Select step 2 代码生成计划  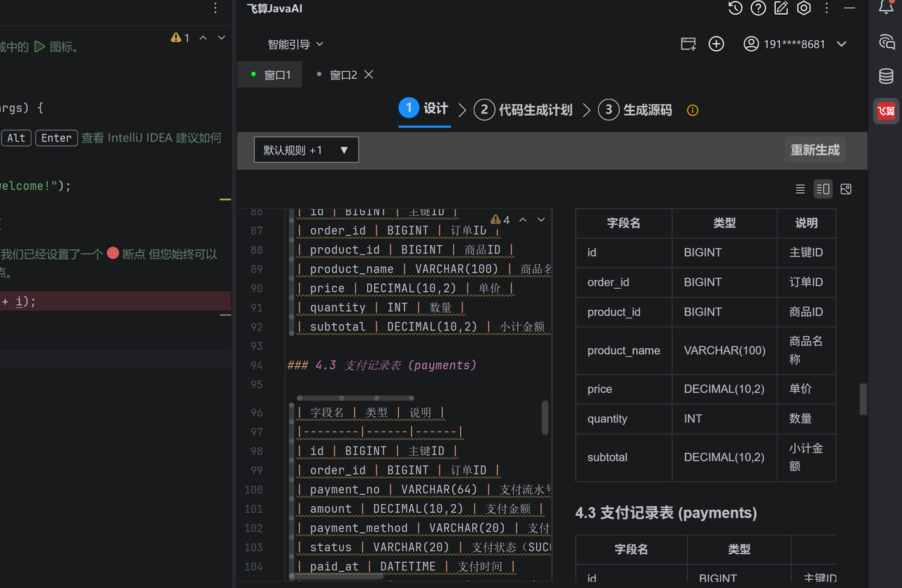pyautogui.click(x=524, y=110)
